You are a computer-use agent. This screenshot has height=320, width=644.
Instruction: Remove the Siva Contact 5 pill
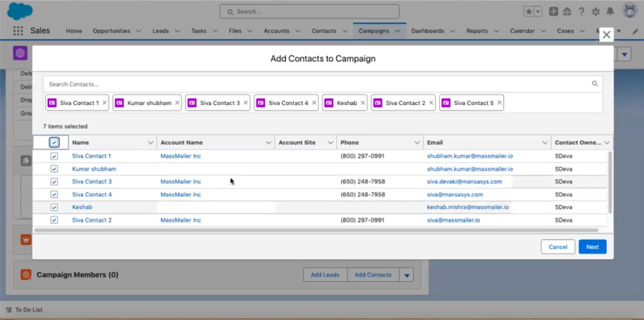coord(499,103)
